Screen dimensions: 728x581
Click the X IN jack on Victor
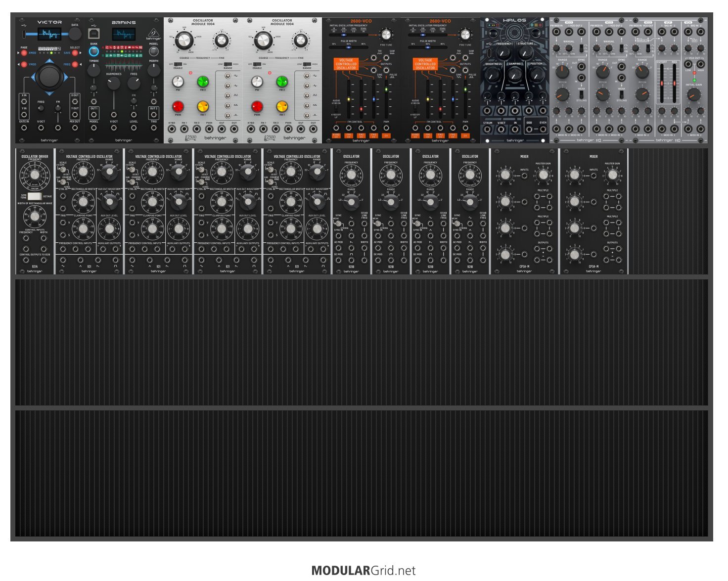pos(24,102)
